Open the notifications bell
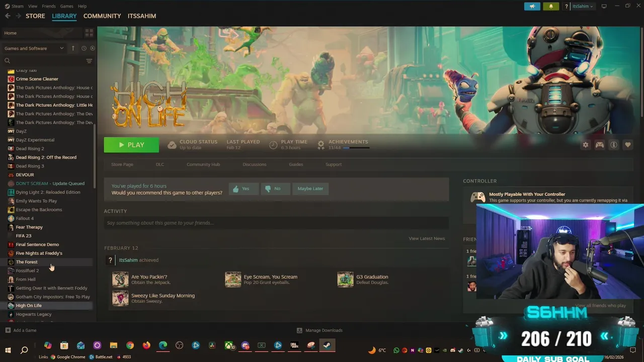644x362 pixels. (551, 6)
